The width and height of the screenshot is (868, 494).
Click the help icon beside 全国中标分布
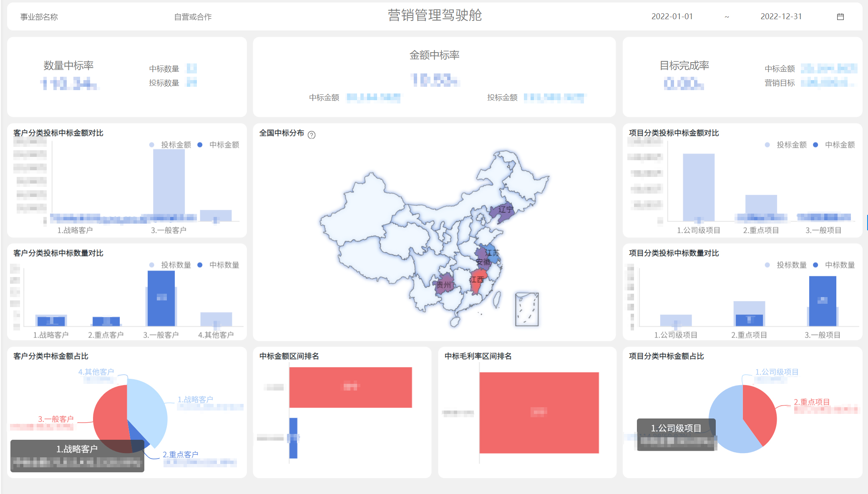[312, 134]
